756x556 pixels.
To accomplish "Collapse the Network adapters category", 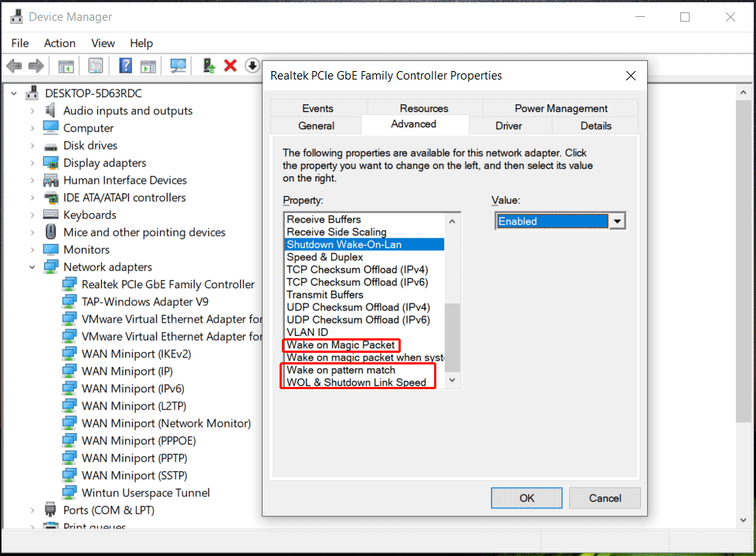I will pos(32,267).
